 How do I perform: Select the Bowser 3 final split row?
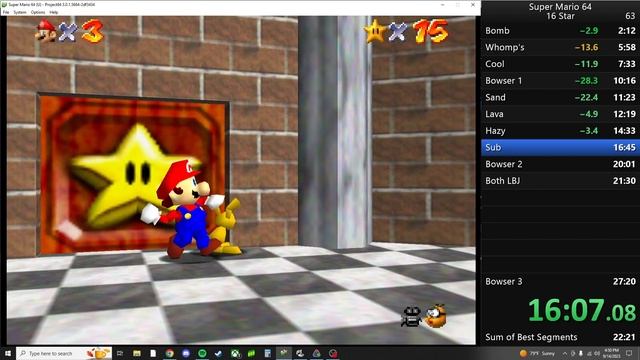(560, 282)
